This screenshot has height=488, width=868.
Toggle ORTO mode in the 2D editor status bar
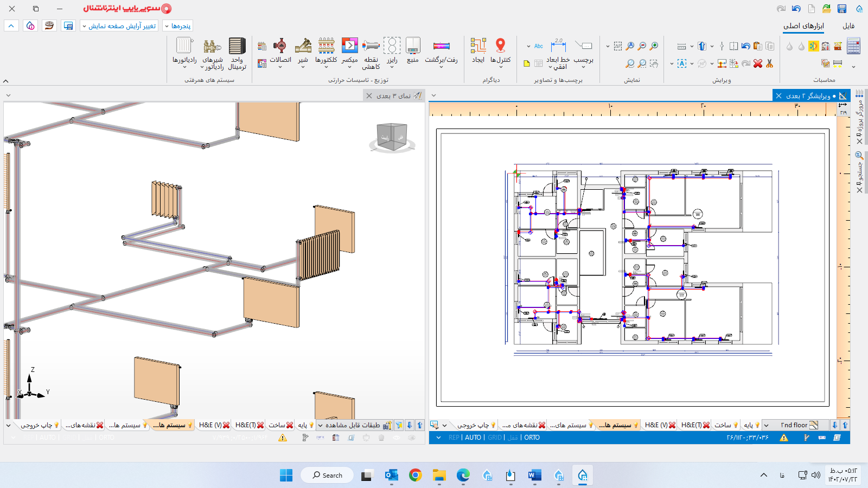pos(532,438)
